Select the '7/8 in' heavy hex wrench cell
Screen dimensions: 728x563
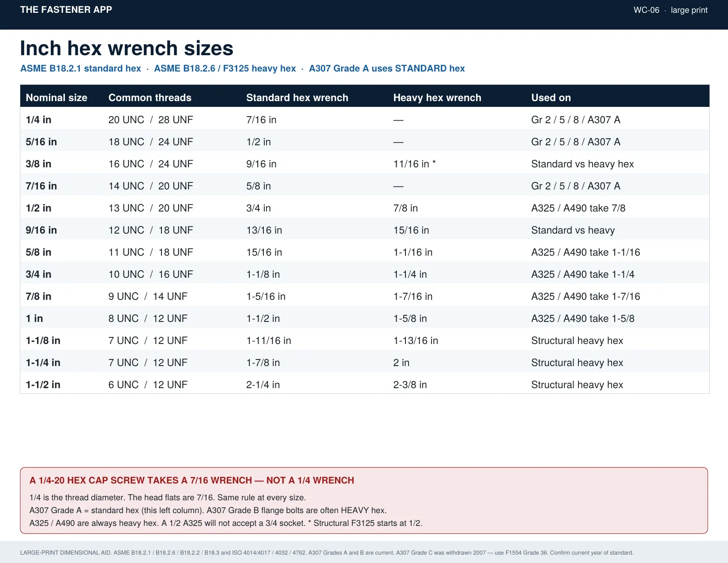click(x=405, y=208)
